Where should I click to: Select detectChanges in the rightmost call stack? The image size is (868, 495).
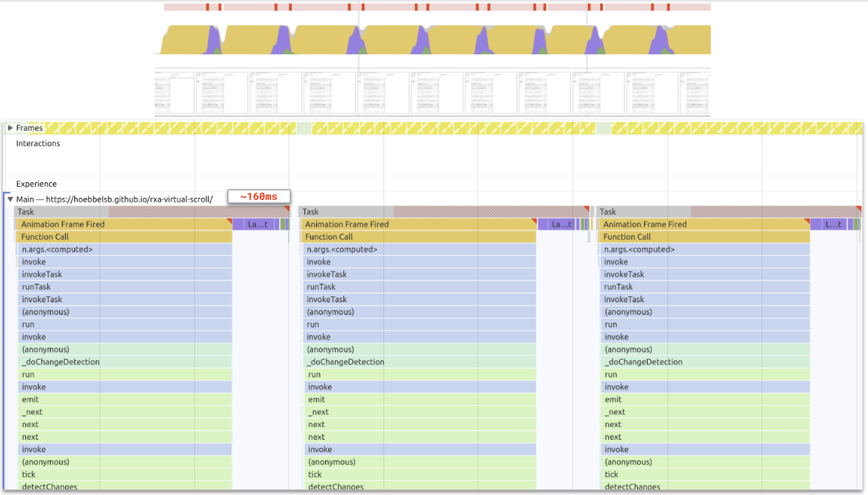[632, 487]
